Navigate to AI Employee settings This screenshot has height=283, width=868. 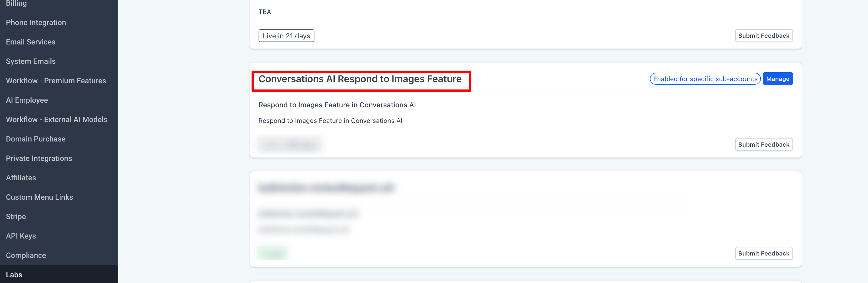pos(27,100)
